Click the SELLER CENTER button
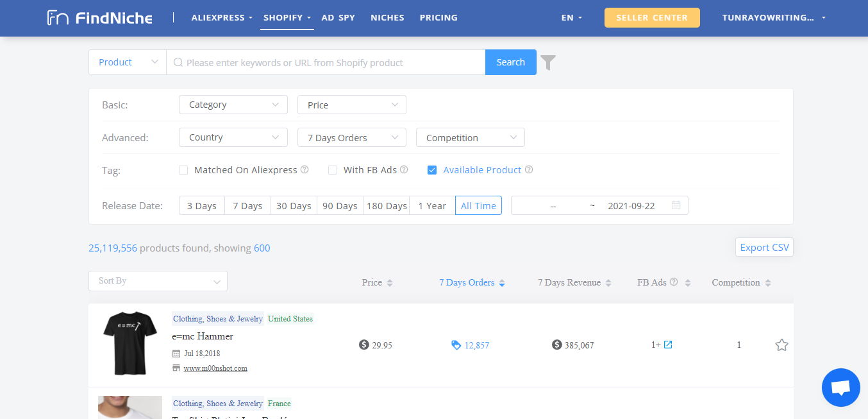Screen dimensions: 868x419 point(652,17)
